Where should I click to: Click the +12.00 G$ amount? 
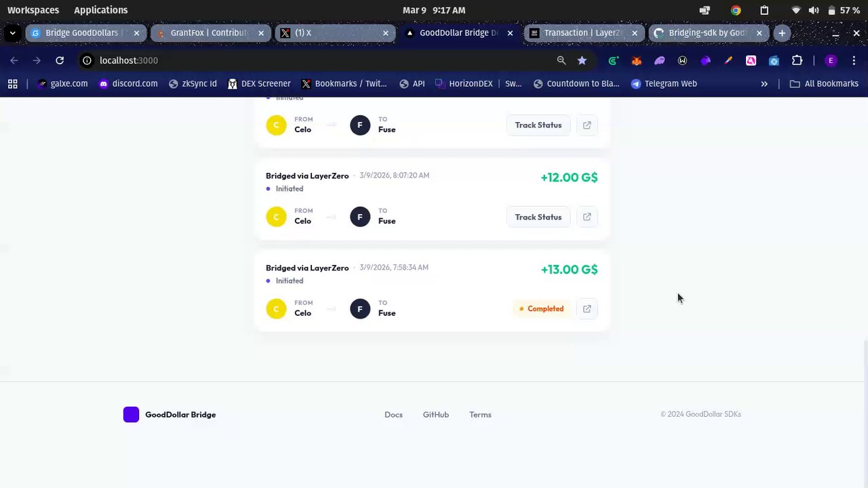click(569, 178)
